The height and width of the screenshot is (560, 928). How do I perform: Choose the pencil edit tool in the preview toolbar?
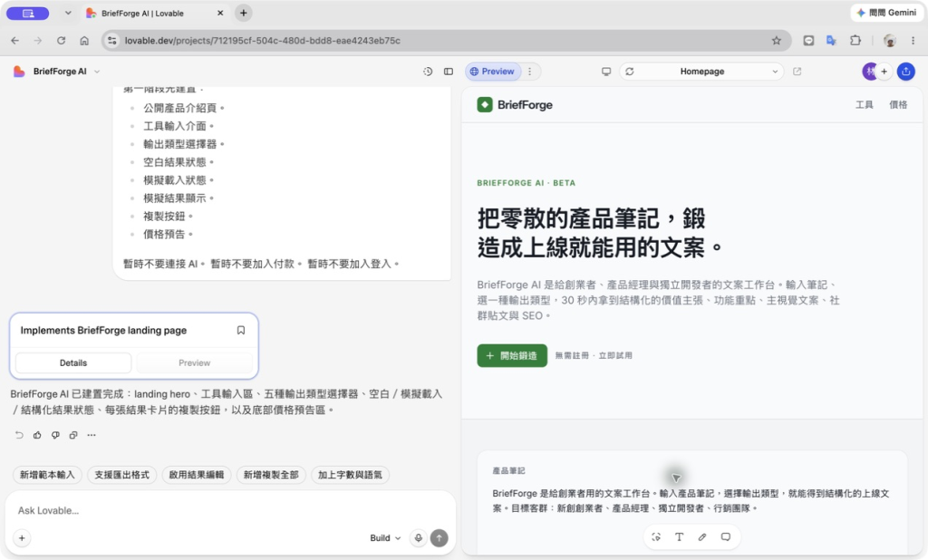click(x=702, y=537)
